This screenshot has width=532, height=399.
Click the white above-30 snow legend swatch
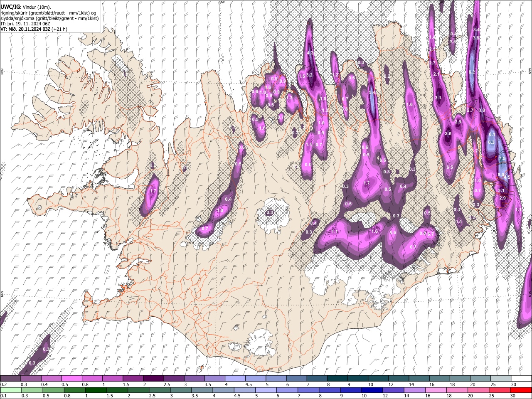(x=521, y=379)
